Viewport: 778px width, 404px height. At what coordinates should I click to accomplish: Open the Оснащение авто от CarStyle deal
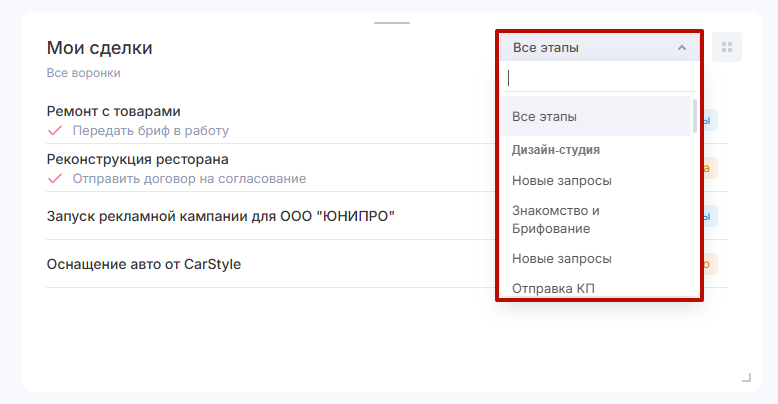pyautogui.click(x=144, y=264)
